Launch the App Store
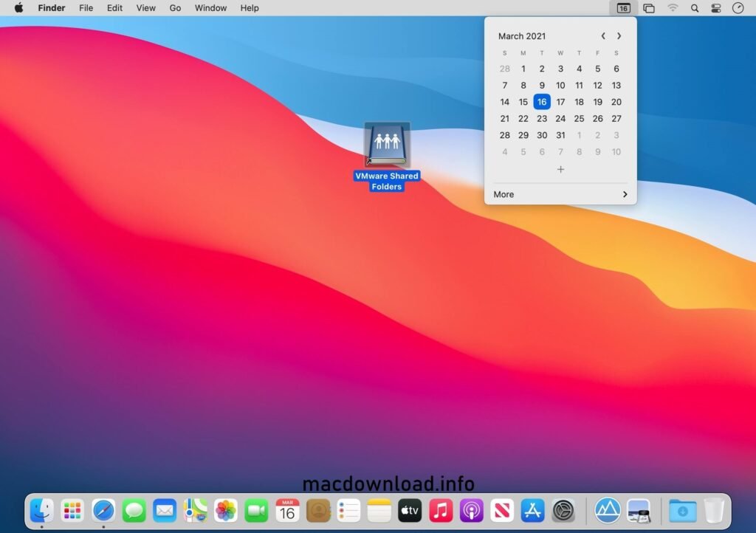Image resolution: width=756 pixels, height=533 pixels. pos(532,510)
